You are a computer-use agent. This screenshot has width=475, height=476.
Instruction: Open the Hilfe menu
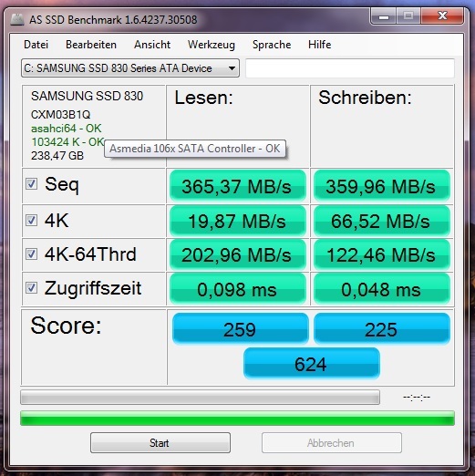319,45
